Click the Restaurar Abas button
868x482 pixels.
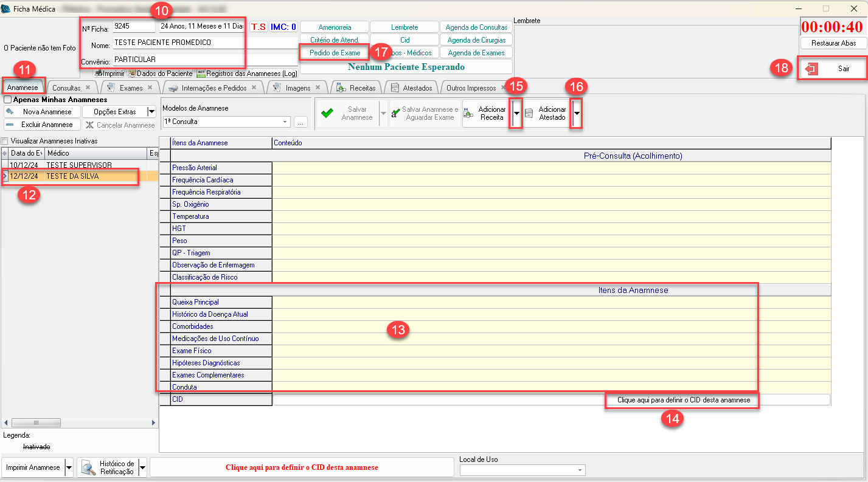pyautogui.click(x=833, y=43)
